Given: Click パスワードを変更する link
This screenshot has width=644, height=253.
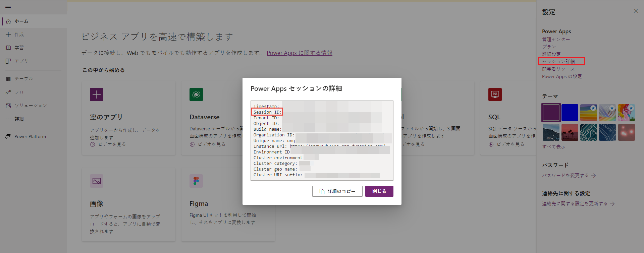Looking at the screenshot, I should (566, 176).
